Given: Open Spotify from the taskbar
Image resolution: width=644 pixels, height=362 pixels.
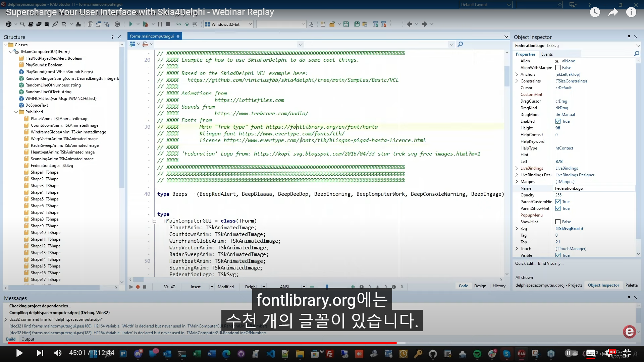Looking at the screenshot, I should pyautogui.click(x=477, y=354).
